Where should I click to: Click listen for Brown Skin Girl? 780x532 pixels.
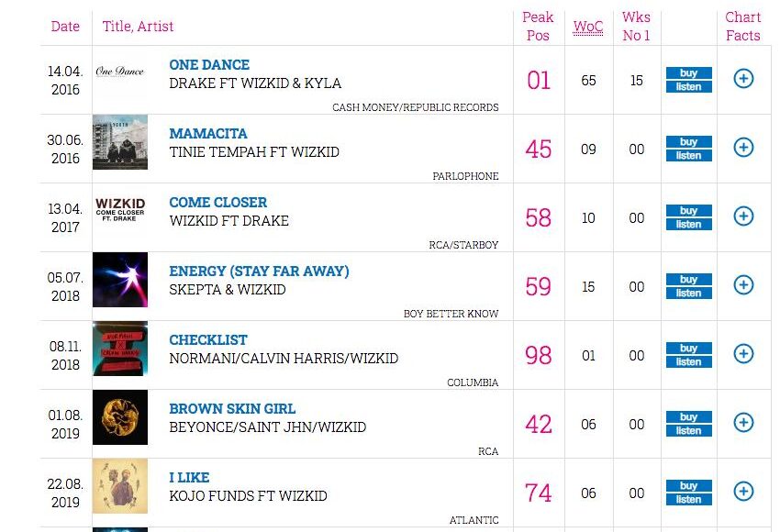click(688, 431)
